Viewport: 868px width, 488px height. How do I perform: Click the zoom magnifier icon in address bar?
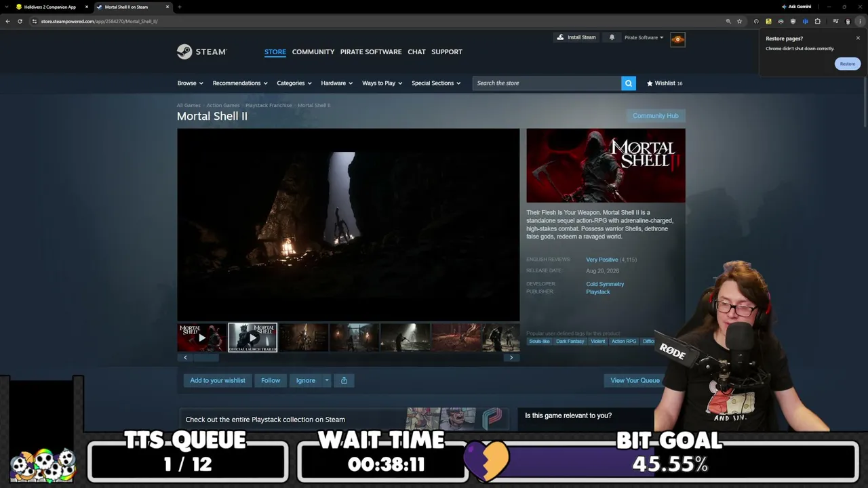728,21
